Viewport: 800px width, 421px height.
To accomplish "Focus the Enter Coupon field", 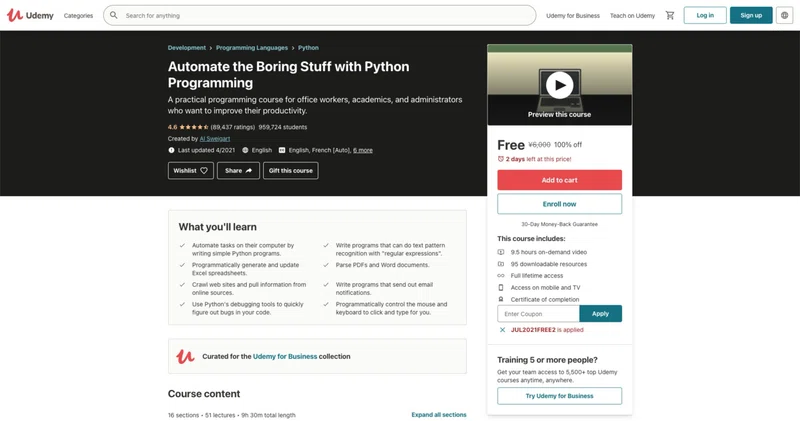I will click(538, 313).
